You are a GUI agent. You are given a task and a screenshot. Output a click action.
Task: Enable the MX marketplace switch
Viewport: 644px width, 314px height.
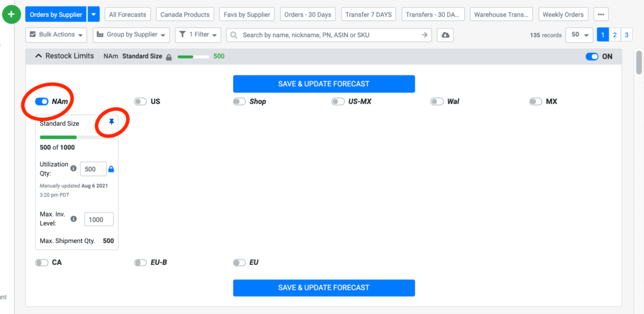pyautogui.click(x=536, y=101)
